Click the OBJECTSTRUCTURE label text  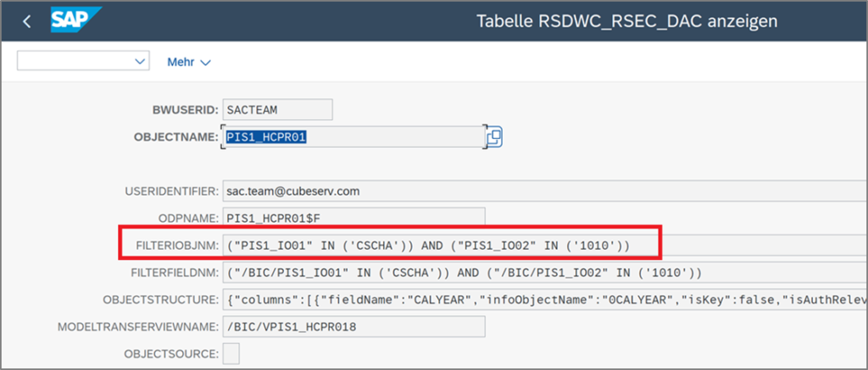click(x=160, y=300)
